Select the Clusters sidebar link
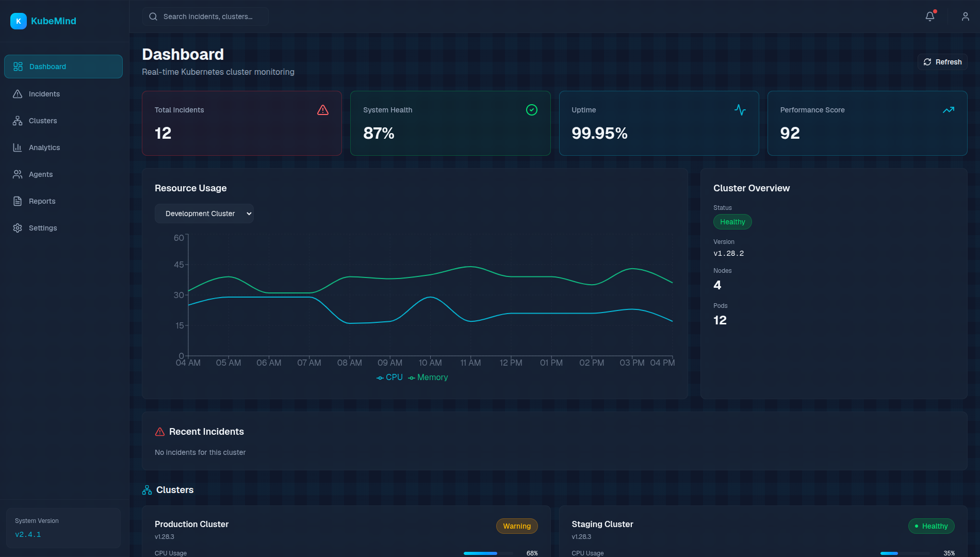The height and width of the screenshot is (557, 980). 63,121
